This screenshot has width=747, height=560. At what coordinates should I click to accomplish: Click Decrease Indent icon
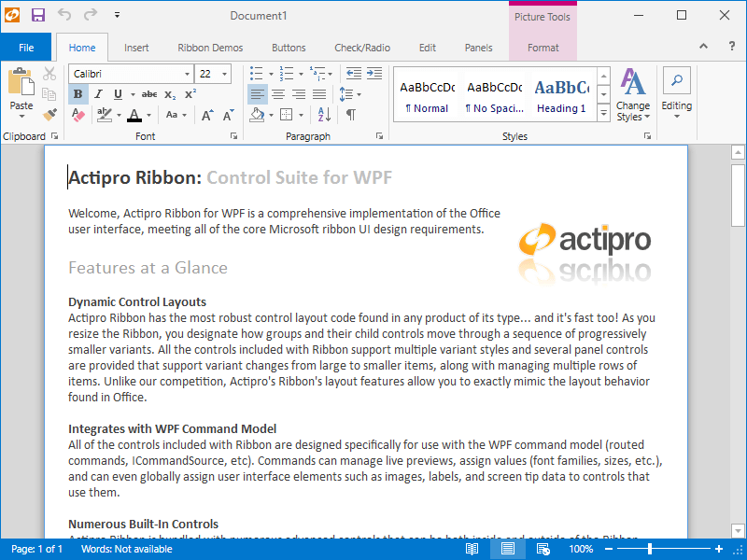pos(354,74)
